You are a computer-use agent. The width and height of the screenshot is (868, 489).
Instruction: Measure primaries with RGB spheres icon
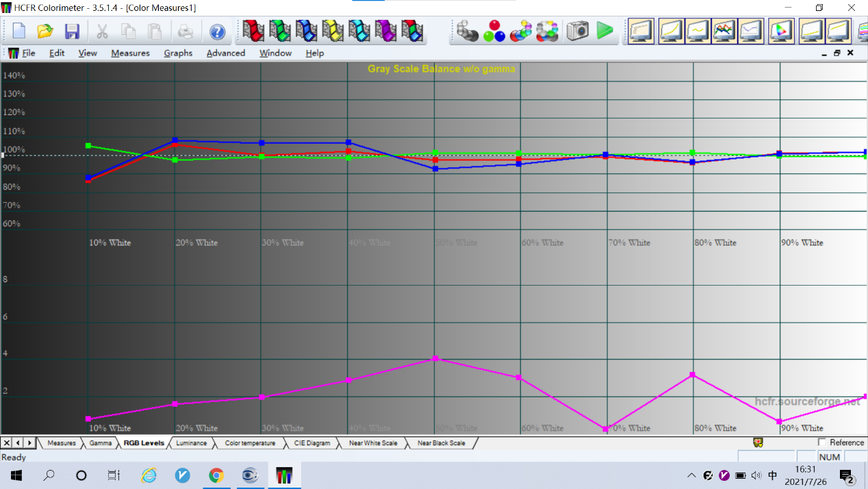point(494,32)
